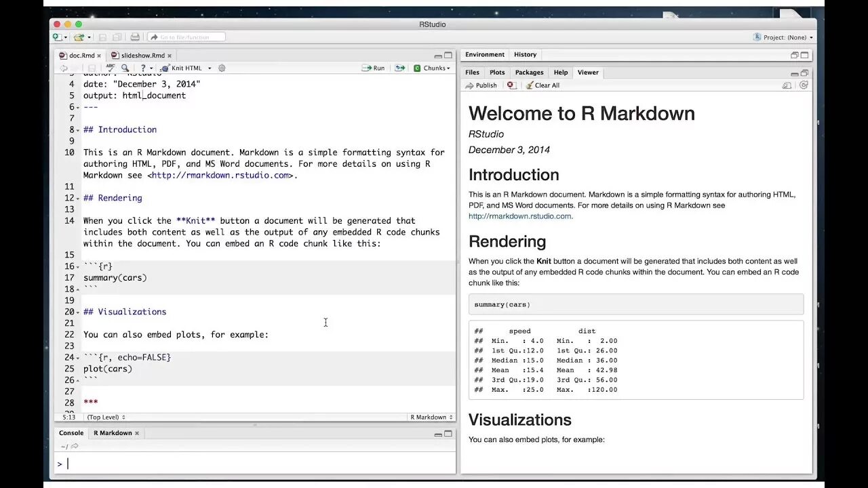Minimize the Viewer pane

pyautogui.click(x=794, y=74)
